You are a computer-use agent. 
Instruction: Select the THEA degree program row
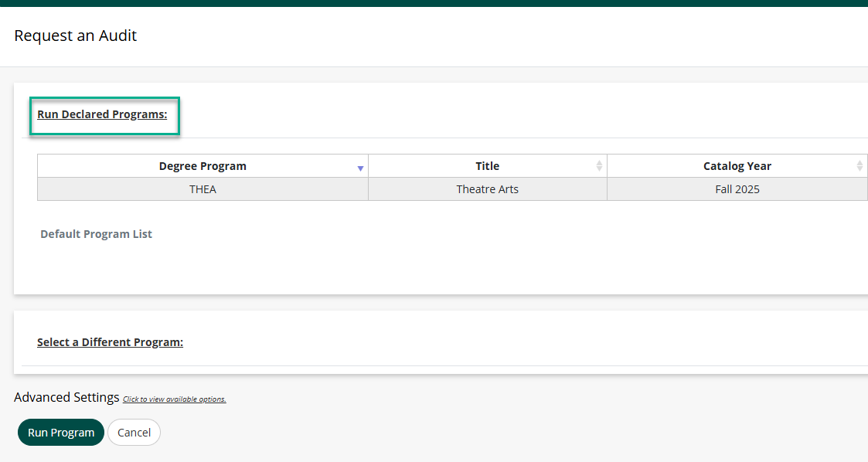pyautogui.click(x=203, y=189)
